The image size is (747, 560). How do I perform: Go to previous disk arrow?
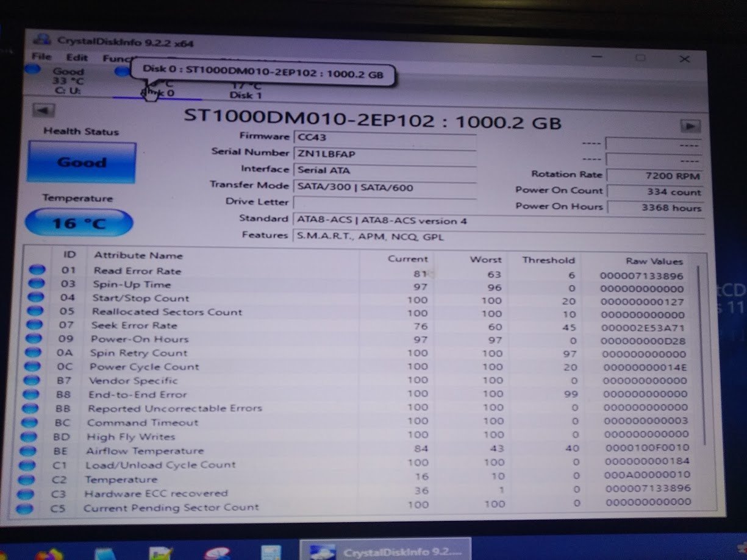coord(43,111)
